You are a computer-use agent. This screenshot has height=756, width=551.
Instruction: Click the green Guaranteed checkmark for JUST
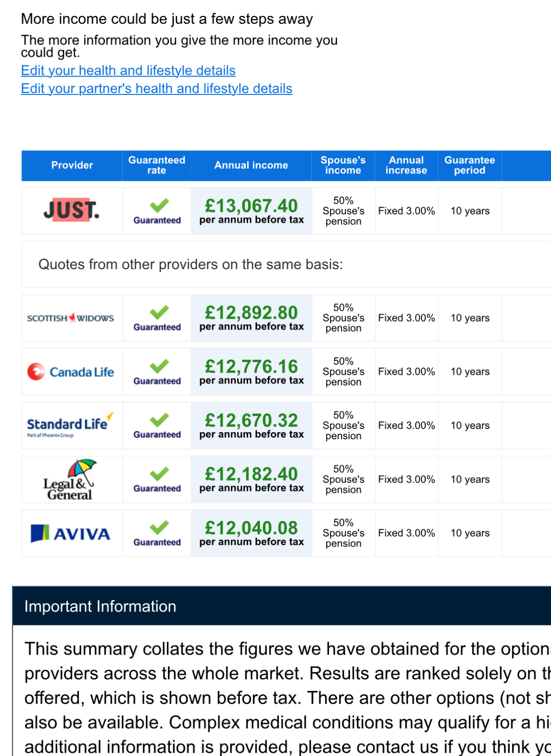[x=159, y=206]
